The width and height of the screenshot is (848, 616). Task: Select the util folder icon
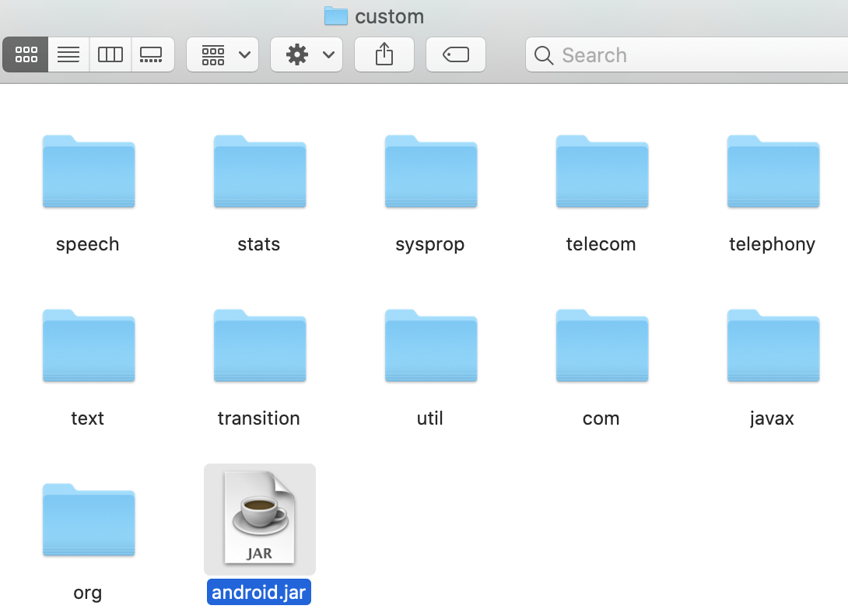[431, 345]
